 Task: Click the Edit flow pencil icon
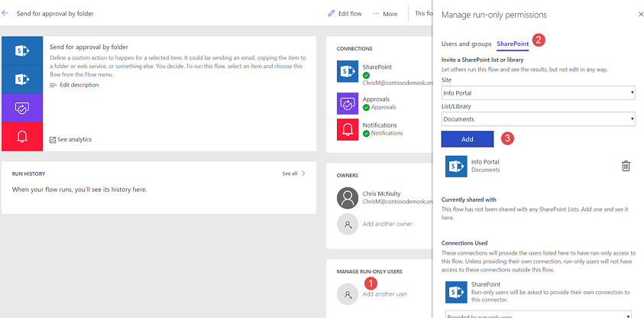pyautogui.click(x=332, y=14)
